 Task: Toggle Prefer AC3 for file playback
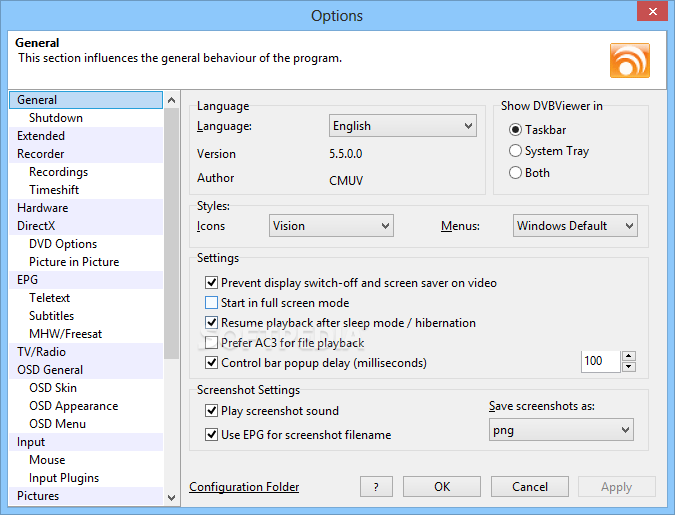tap(211, 343)
